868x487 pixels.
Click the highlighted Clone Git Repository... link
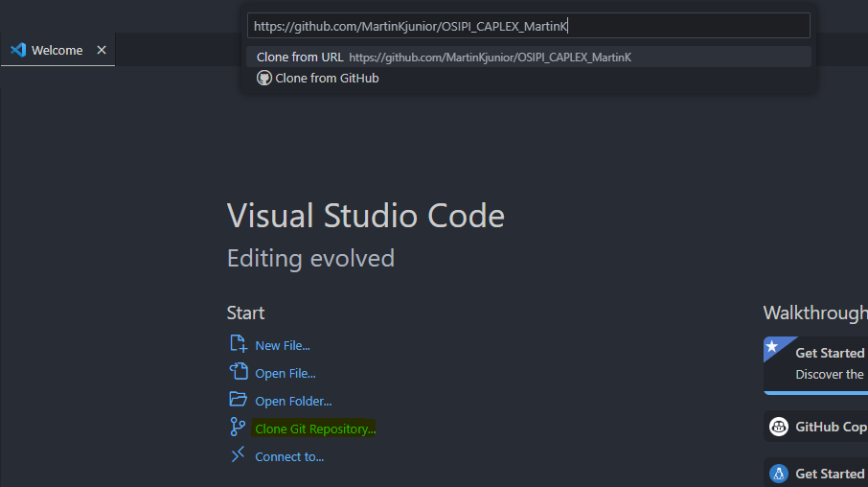click(x=315, y=429)
